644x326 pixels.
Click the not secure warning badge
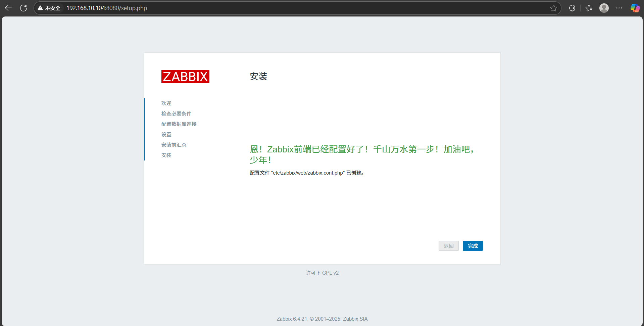(49, 8)
